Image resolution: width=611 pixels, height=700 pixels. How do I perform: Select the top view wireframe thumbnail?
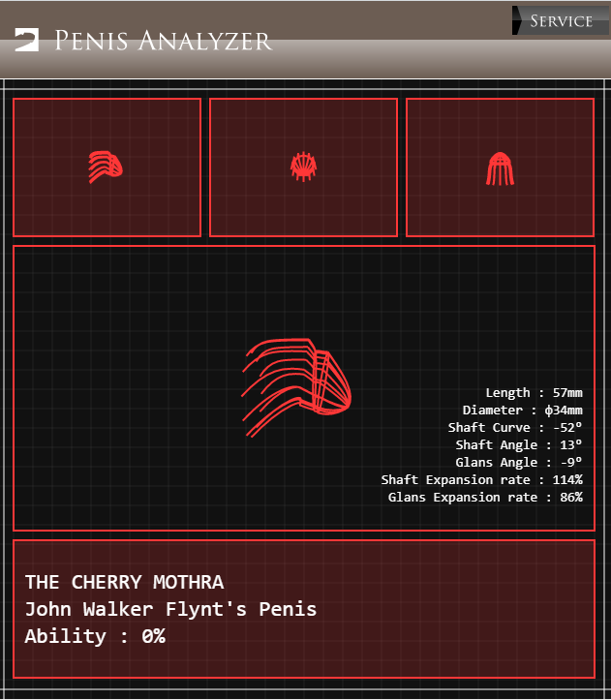tap(501, 167)
